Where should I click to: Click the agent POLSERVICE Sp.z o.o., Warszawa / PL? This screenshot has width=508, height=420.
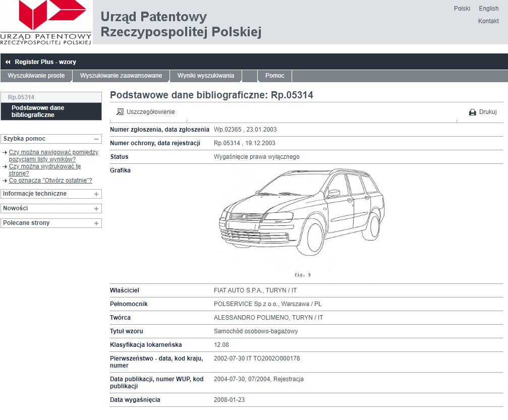tap(267, 304)
